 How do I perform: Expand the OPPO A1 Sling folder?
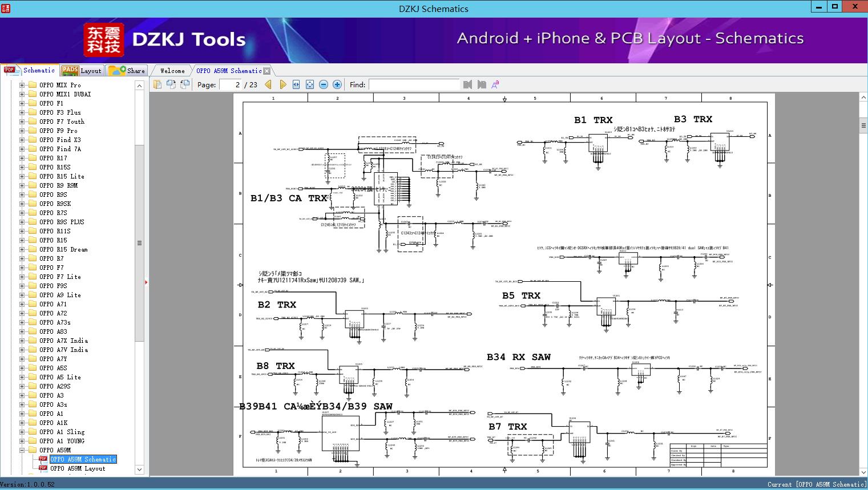pyautogui.click(x=22, y=432)
